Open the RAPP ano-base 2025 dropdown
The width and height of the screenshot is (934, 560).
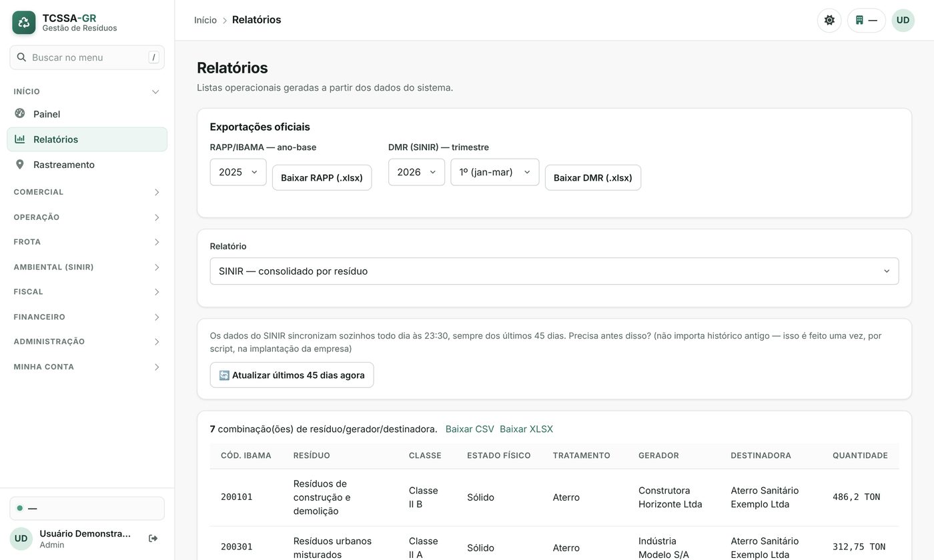pos(238,172)
